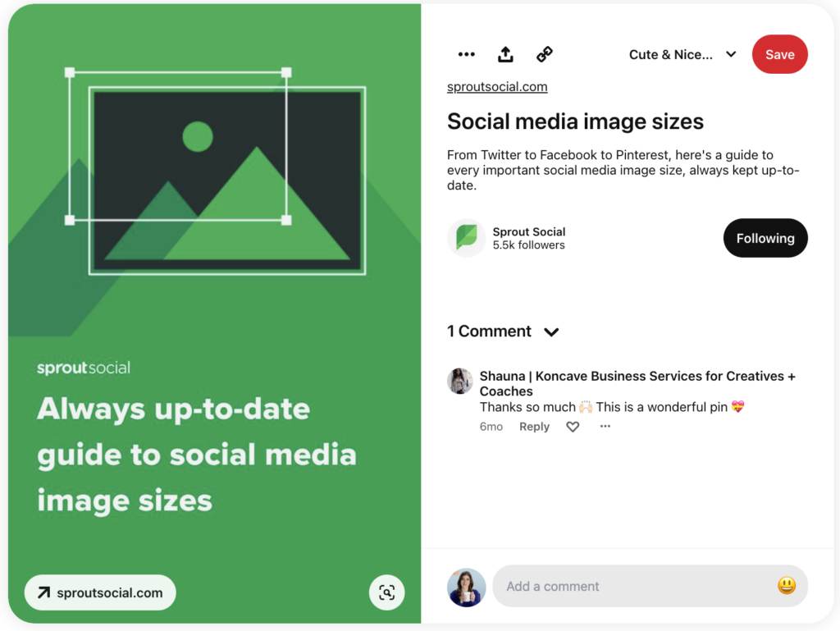
Task: Open the green pin image
Action: [x=214, y=313]
